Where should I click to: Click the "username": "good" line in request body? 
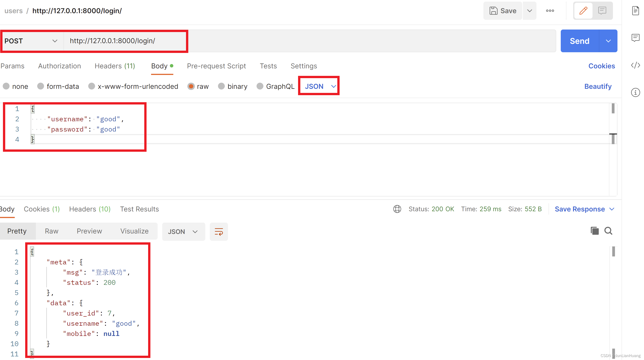pos(85,119)
